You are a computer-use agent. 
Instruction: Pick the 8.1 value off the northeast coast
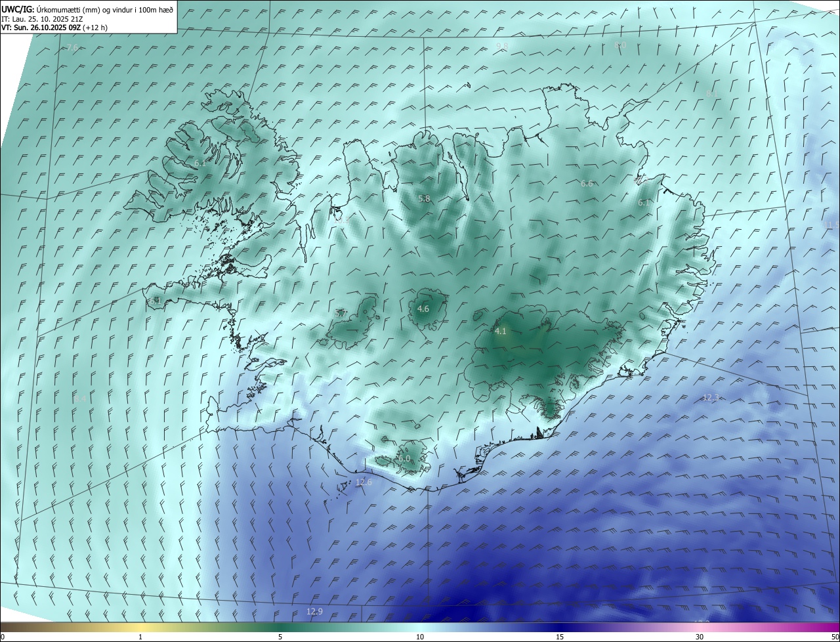(711, 94)
